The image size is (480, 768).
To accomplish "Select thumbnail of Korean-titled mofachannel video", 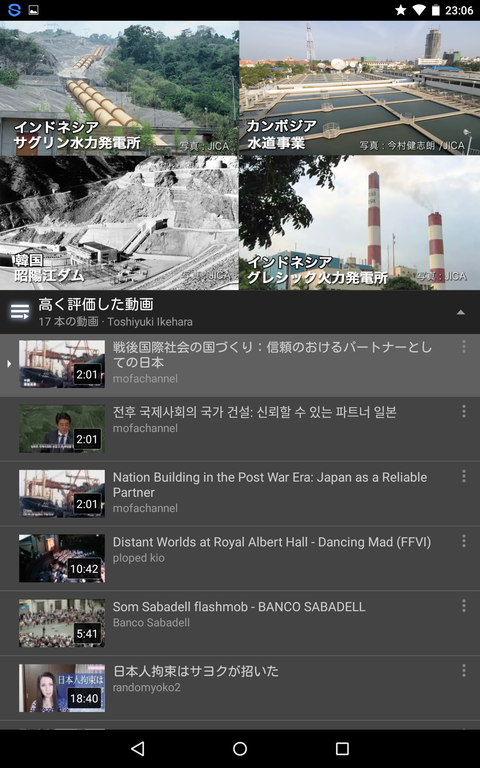I will tap(62, 429).
